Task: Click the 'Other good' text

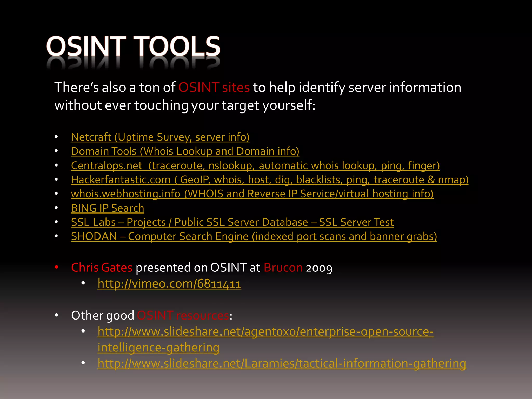Action: pos(103,316)
